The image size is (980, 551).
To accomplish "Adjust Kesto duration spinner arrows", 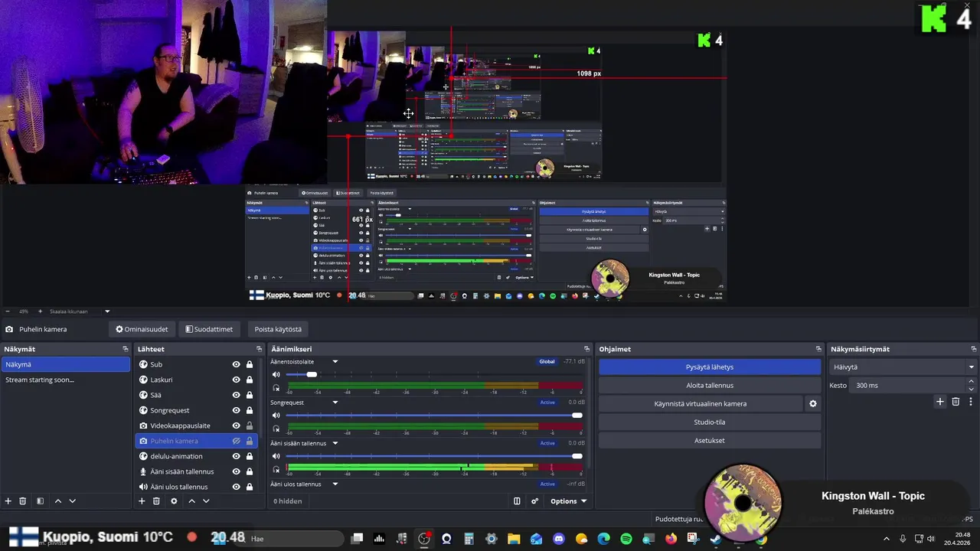I will point(972,385).
